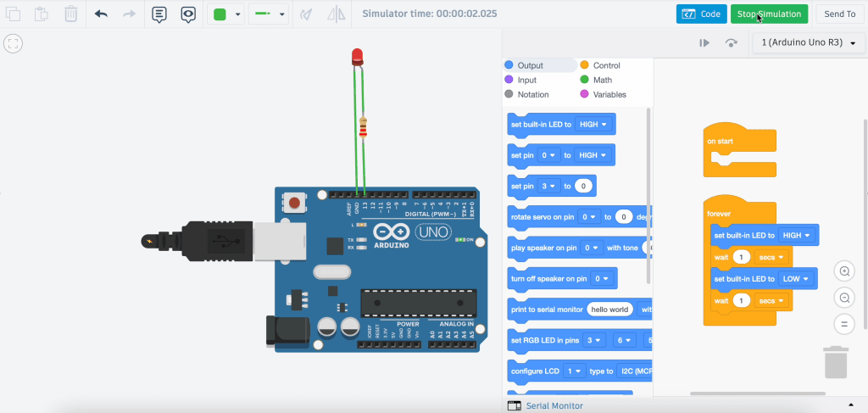Click the Send To button
868x413 pixels.
point(839,14)
